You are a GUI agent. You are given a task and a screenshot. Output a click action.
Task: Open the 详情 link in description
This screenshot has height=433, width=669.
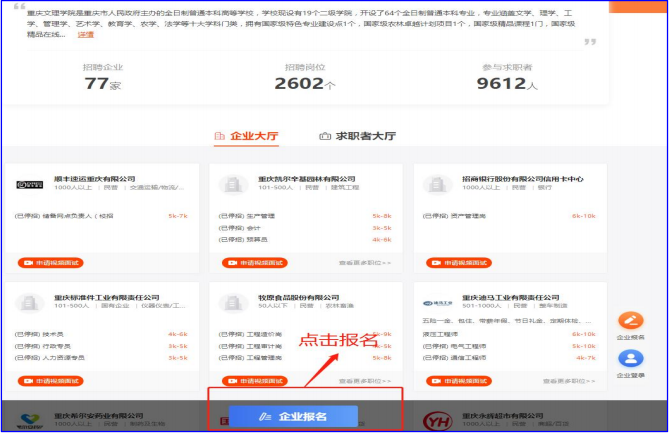pyautogui.click(x=86, y=33)
